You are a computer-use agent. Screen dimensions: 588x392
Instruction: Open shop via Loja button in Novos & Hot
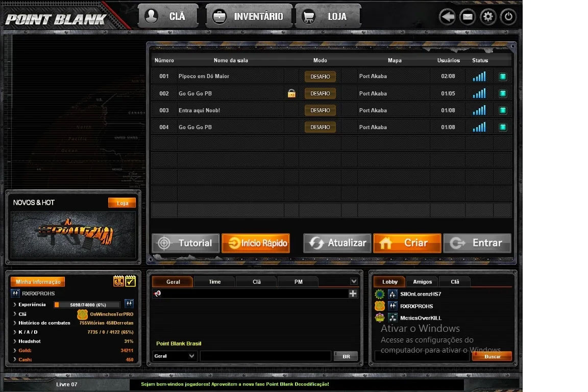(122, 203)
